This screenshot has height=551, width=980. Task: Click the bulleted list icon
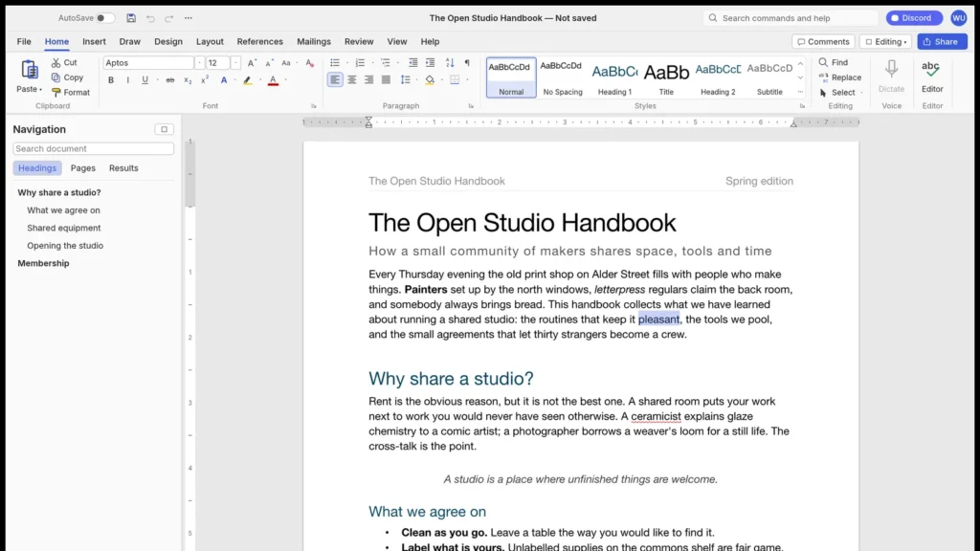(x=335, y=62)
